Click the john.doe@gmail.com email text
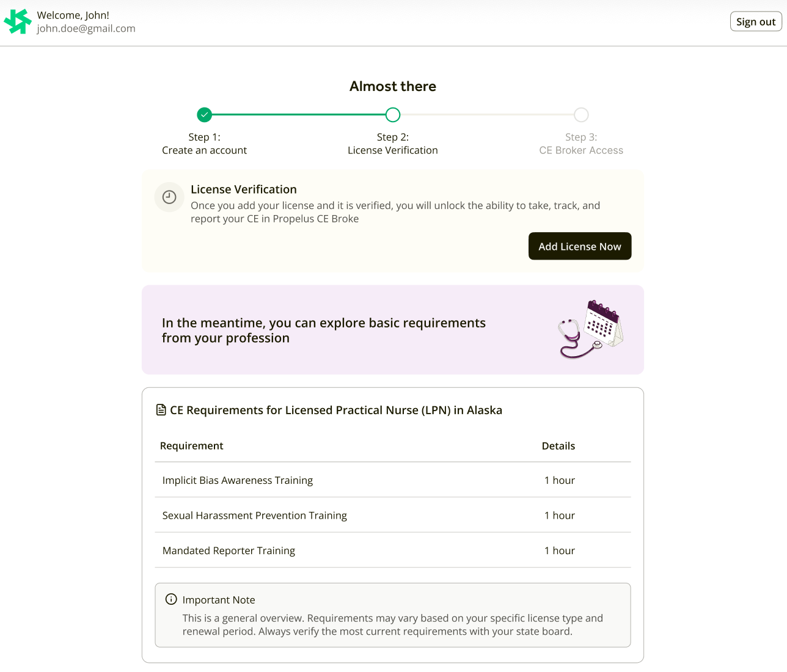The image size is (787, 672). pyautogui.click(x=86, y=29)
